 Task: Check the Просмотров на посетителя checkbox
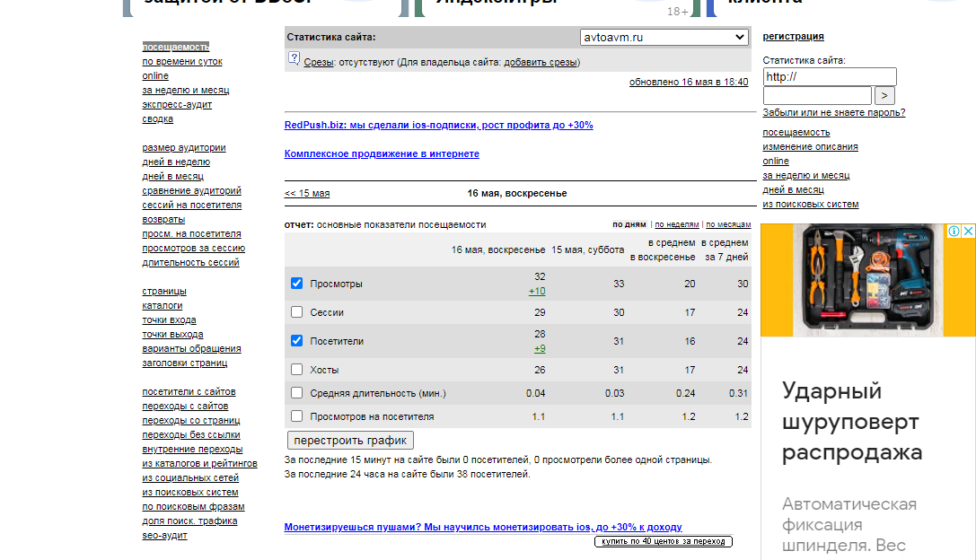tap(297, 416)
